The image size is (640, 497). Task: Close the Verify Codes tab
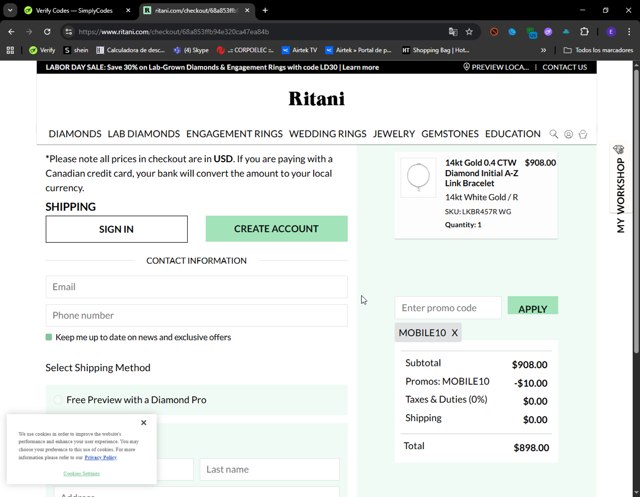[128, 11]
